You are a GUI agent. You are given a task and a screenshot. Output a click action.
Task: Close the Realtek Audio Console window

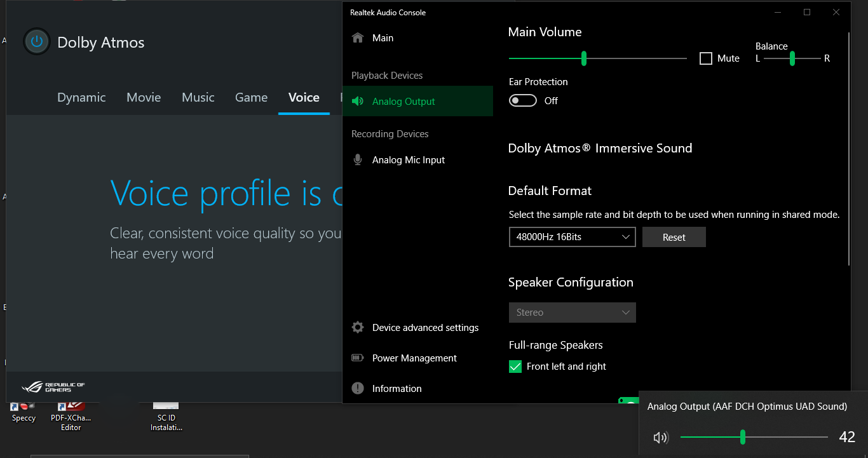tap(836, 12)
